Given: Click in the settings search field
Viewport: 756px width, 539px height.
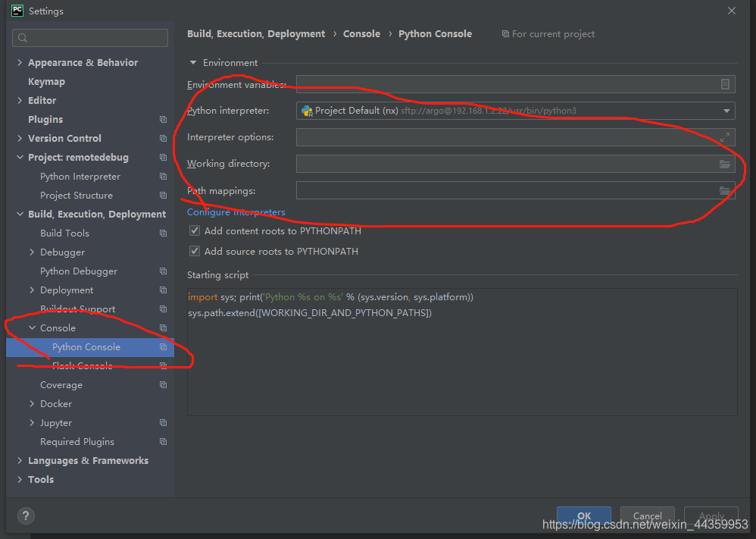Looking at the screenshot, I should 90,38.
